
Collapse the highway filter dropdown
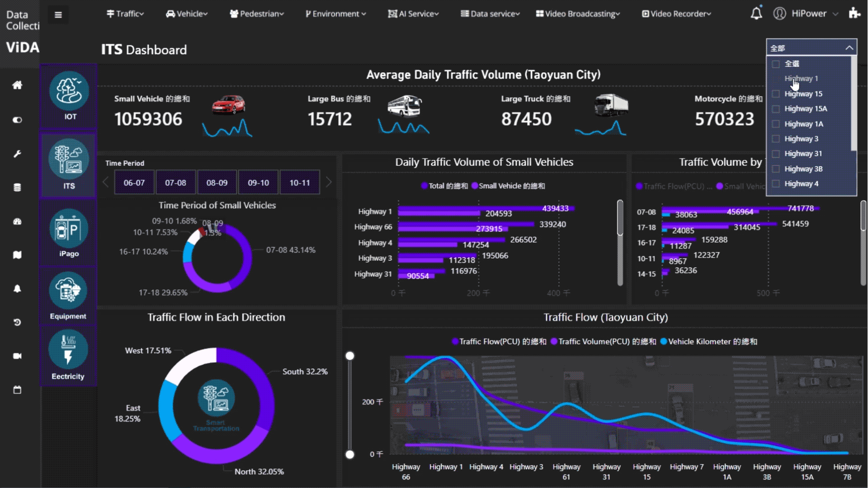coord(849,47)
